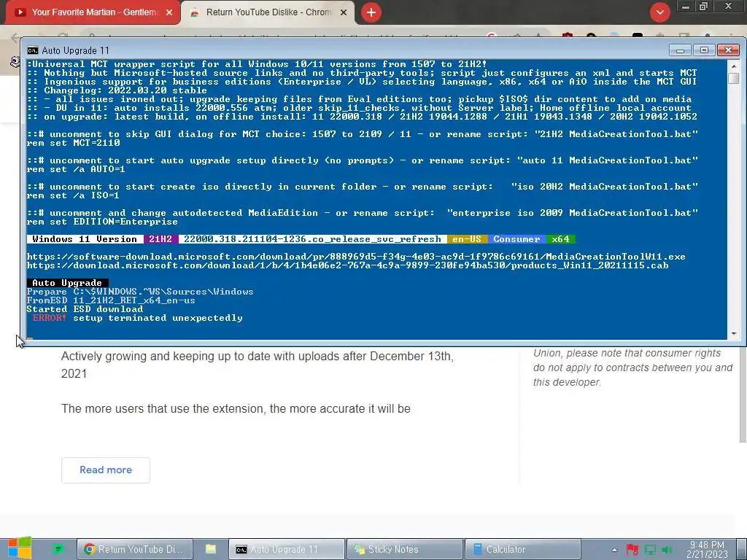Click 'FromESD 11_21H2_RET_x64_en-us' line
The height and width of the screenshot is (560, 747).
coord(111,300)
